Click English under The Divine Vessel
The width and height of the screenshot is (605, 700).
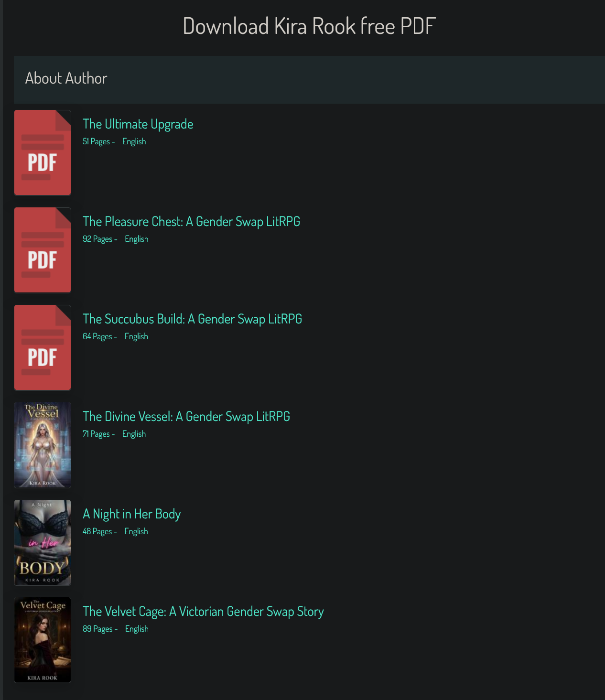click(x=134, y=434)
